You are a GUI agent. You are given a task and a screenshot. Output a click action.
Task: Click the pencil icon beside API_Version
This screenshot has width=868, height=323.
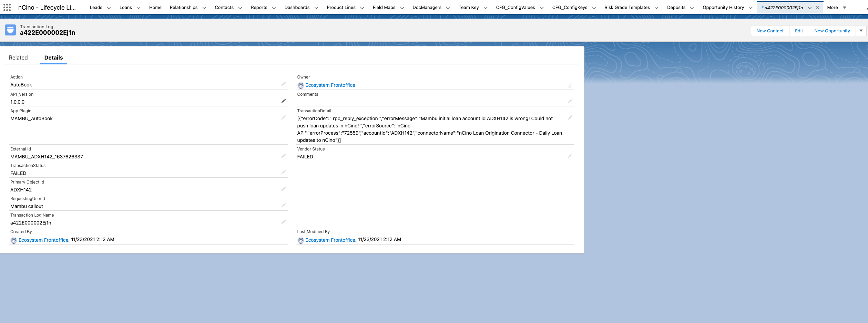pyautogui.click(x=284, y=101)
